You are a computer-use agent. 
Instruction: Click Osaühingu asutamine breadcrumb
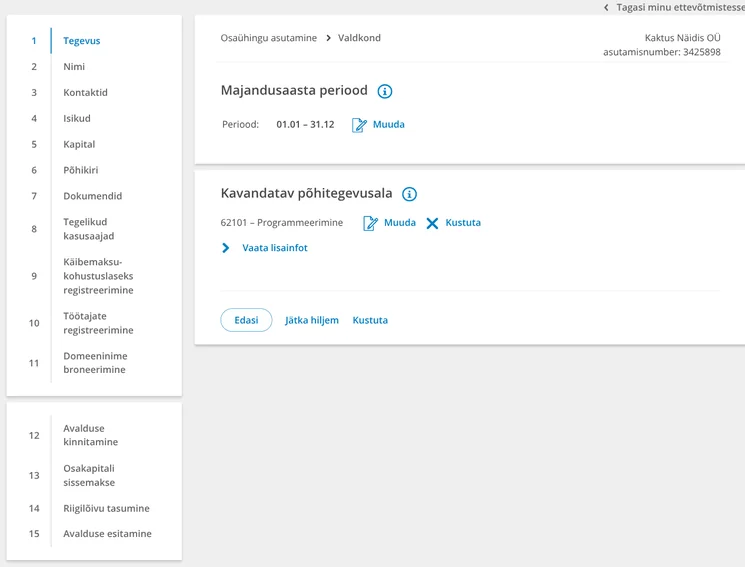tap(268, 38)
